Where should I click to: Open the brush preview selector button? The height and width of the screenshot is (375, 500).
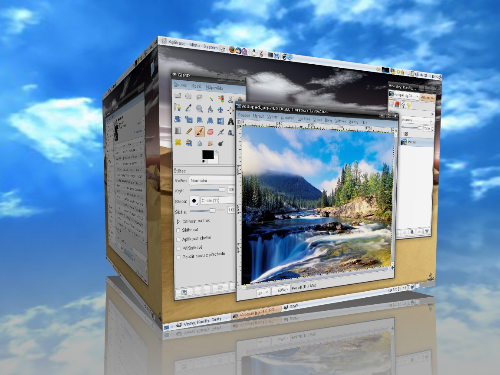(194, 201)
